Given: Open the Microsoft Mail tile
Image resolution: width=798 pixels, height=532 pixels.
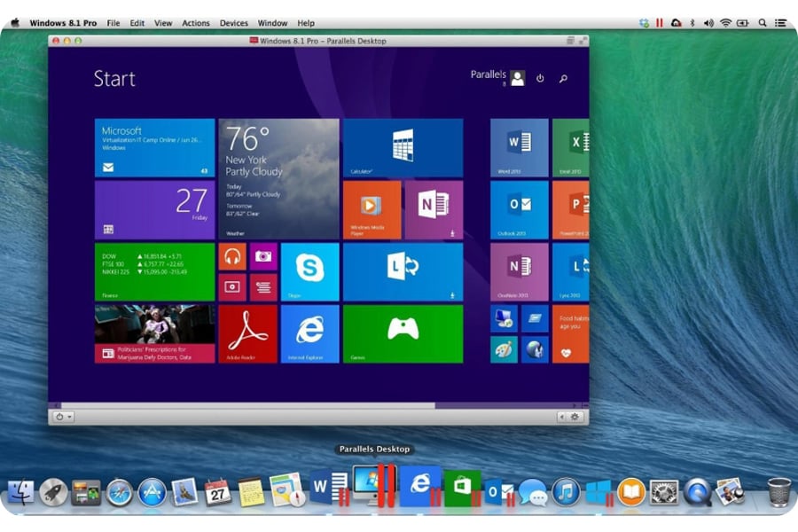Looking at the screenshot, I should point(154,147).
